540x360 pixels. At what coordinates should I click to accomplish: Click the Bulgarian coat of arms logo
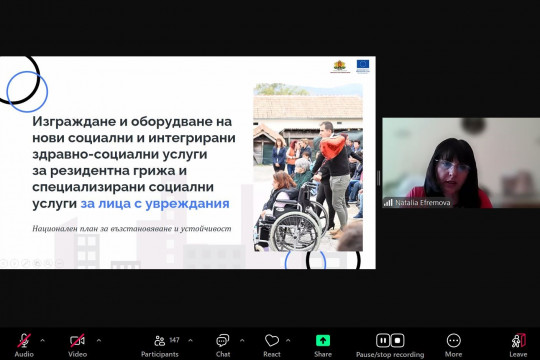340,66
